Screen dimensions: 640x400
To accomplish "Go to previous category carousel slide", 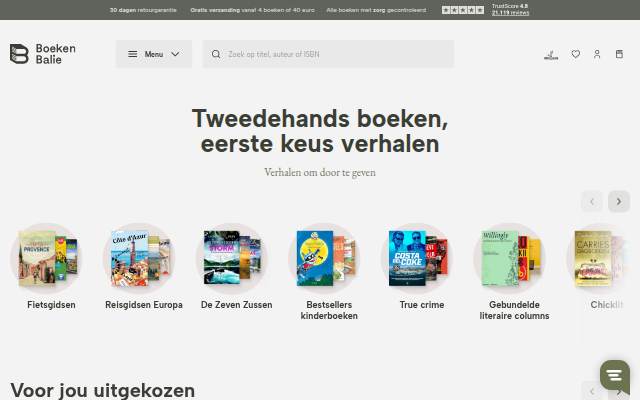I will [591, 201].
